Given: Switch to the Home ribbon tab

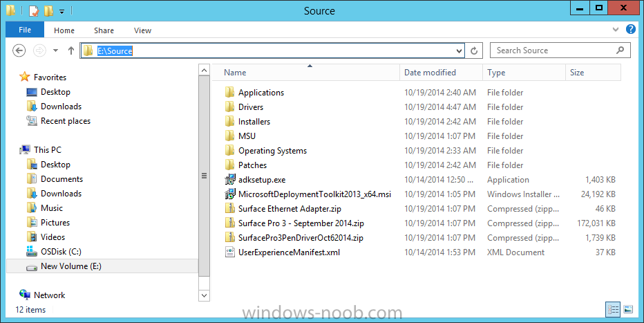Looking at the screenshot, I should click(x=64, y=30).
